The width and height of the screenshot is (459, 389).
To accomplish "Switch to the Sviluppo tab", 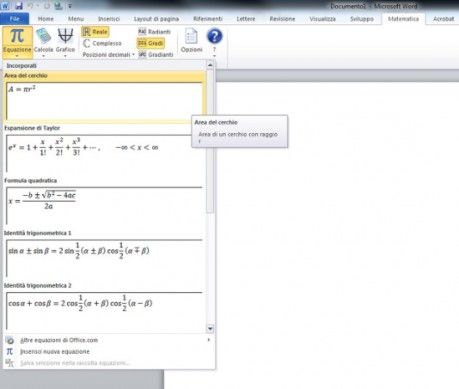I will point(362,19).
